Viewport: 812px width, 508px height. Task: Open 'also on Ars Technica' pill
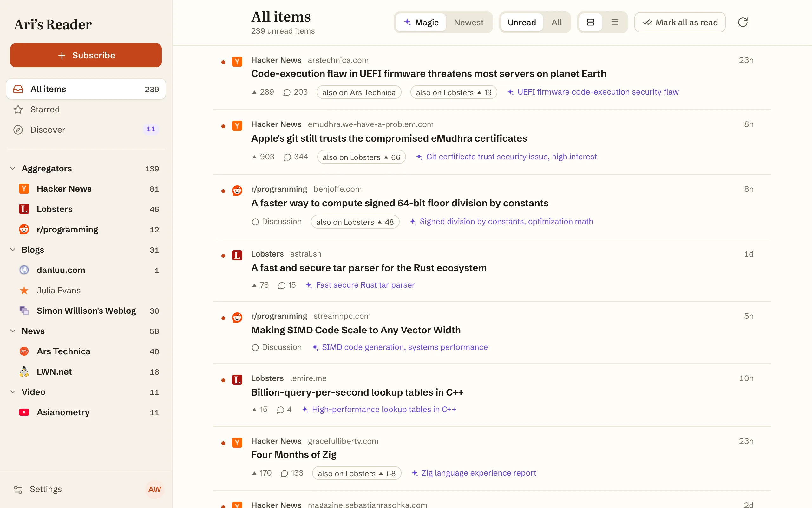359,92
